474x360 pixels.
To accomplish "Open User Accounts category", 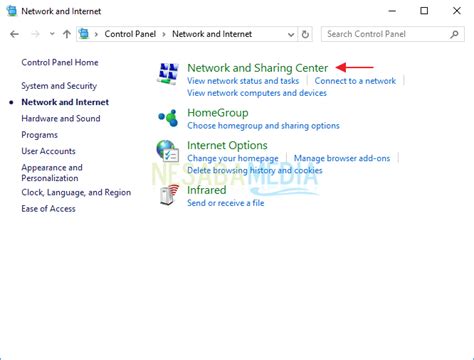I will 48,151.
